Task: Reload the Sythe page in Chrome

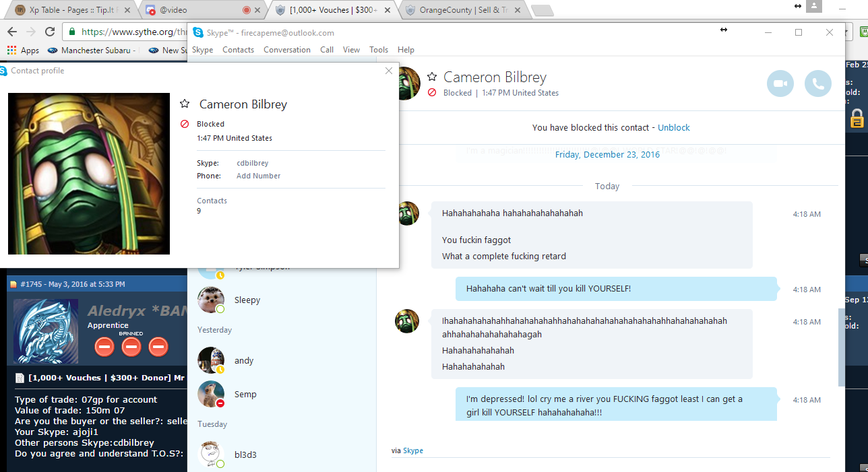Action: coord(50,32)
